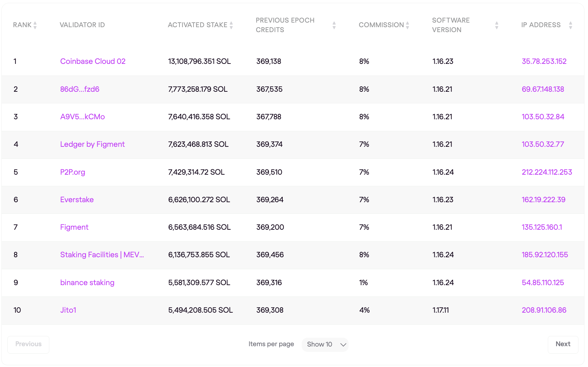588x367 pixels.
Task: Click IP address 54.85.110.125
Action: pos(543,283)
